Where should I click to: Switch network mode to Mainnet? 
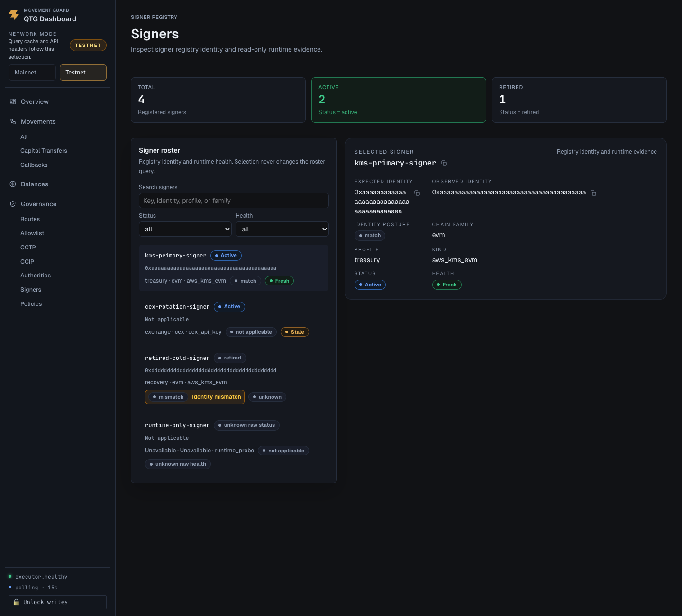32,73
